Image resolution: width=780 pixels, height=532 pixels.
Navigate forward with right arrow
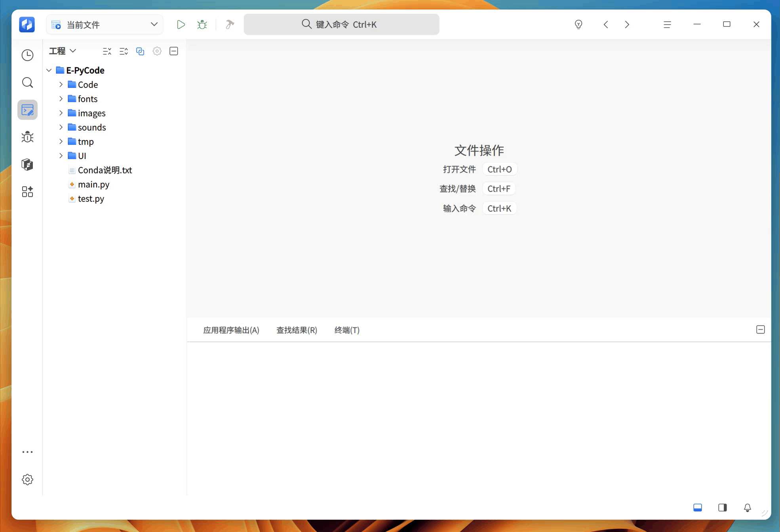[x=627, y=25]
